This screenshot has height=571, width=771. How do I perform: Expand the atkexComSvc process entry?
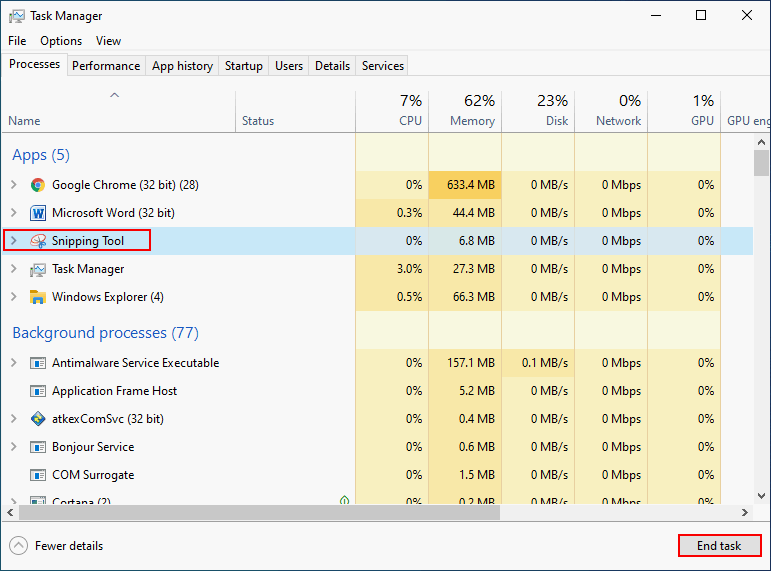click(x=14, y=419)
